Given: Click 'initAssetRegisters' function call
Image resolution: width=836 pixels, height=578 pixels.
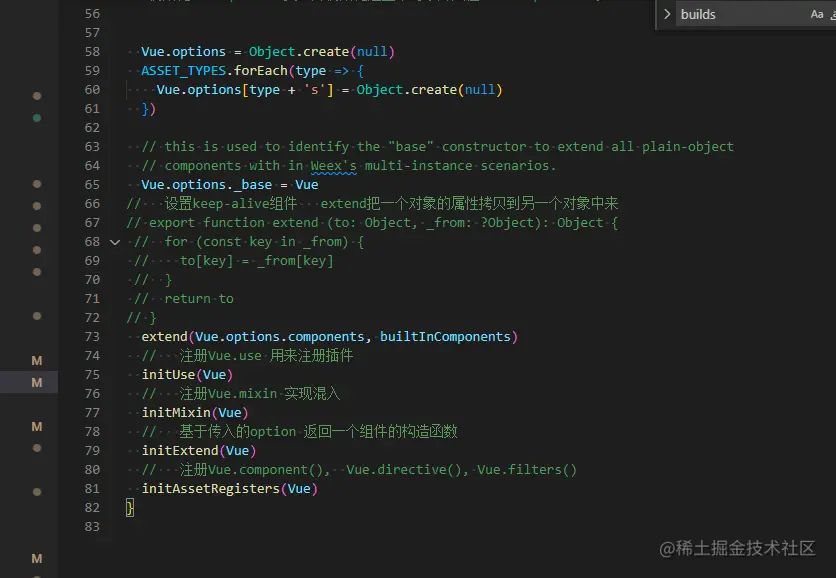Looking at the screenshot, I should (x=211, y=488).
